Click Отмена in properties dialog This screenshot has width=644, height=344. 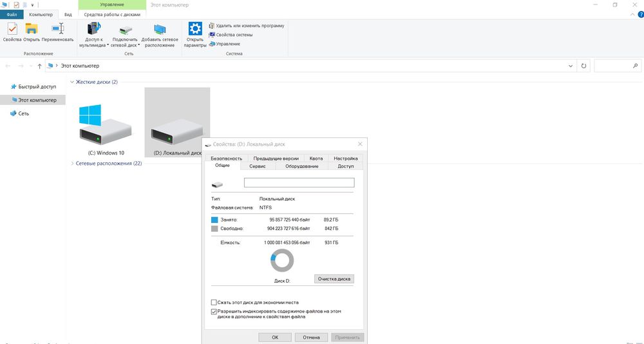pos(311,338)
